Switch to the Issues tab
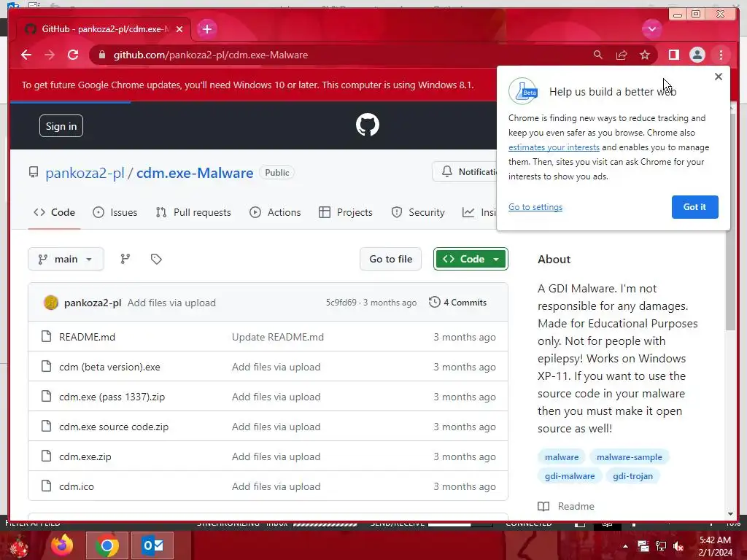Image resolution: width=747 pixels, height=560 pixels. [x=115, y=212]
